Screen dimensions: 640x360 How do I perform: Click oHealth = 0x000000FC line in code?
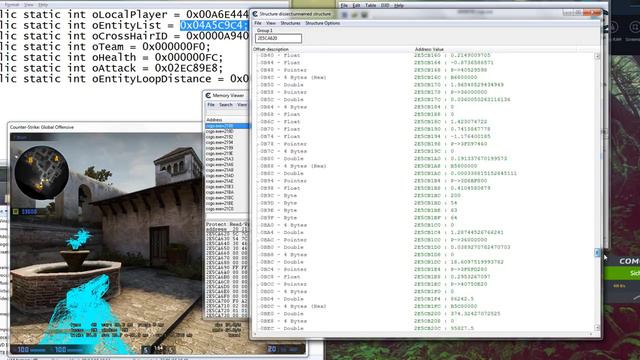(x=111, y=58)
